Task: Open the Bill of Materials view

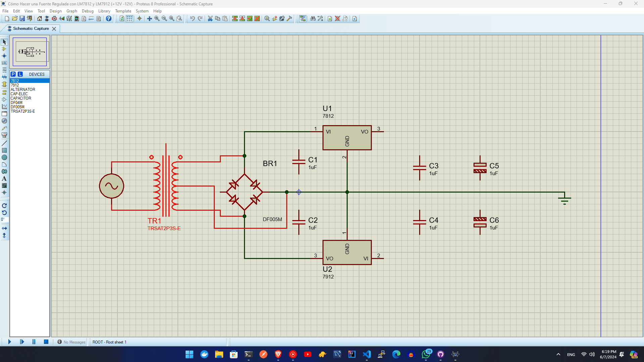Action: pyautogui.click(x=84, y=19)
